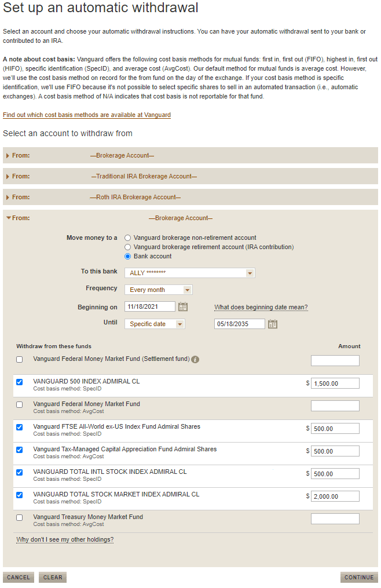Select Vanguard brokerage retirement account IRA radio

pyautogui.click(x=127, y=247)
